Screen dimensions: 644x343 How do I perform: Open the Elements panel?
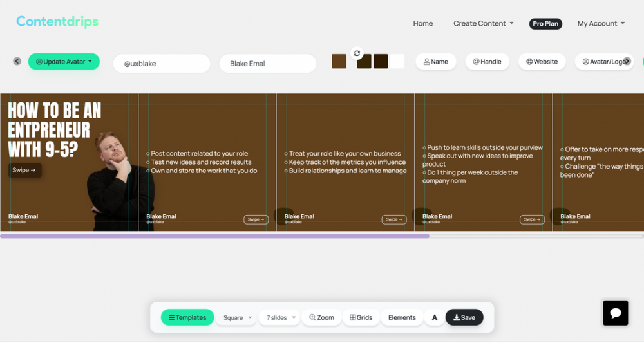pos(402,317)
